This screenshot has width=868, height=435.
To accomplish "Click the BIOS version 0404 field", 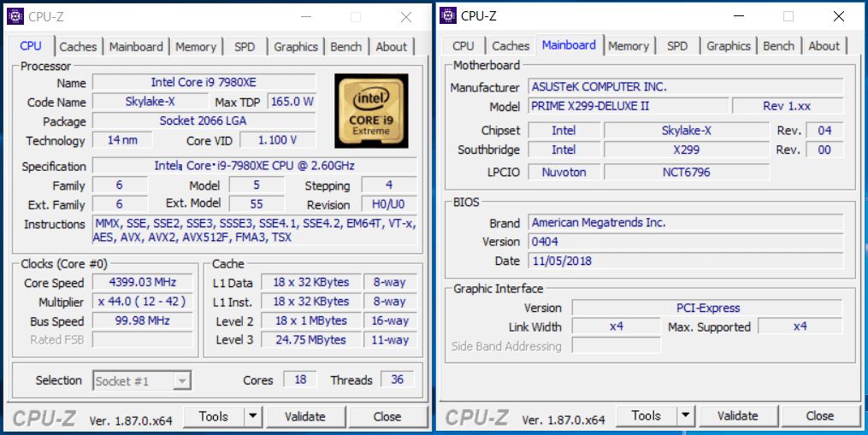I will (686, 242).
